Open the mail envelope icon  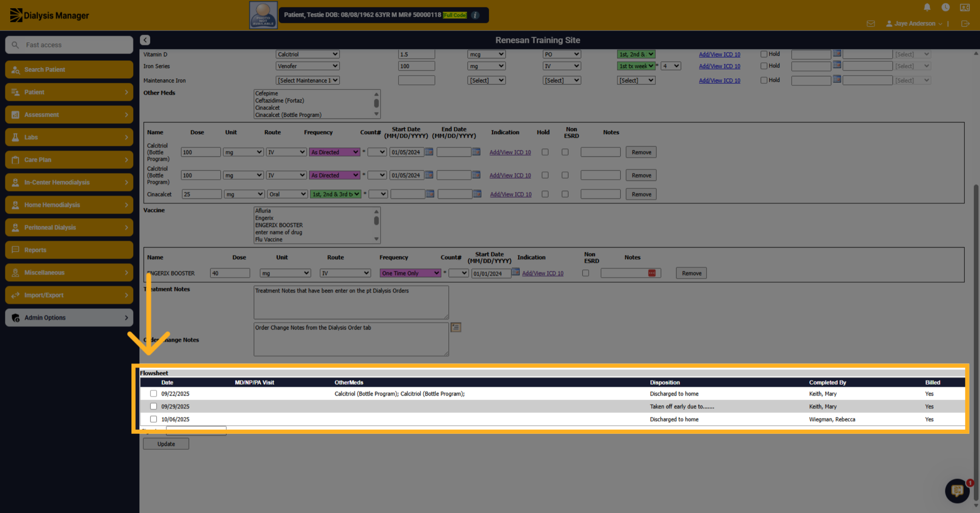click(x=871, y=24)
